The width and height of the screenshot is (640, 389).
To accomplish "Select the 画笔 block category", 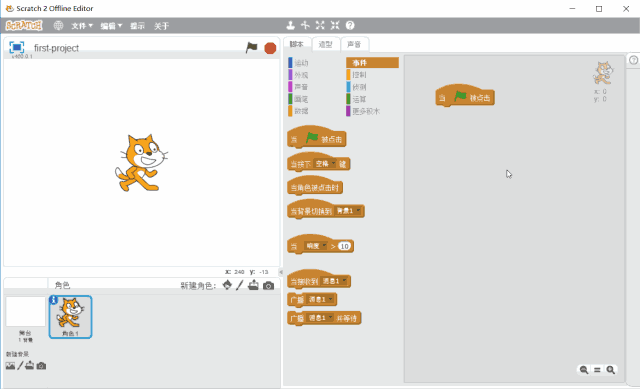I will [301, 99].
